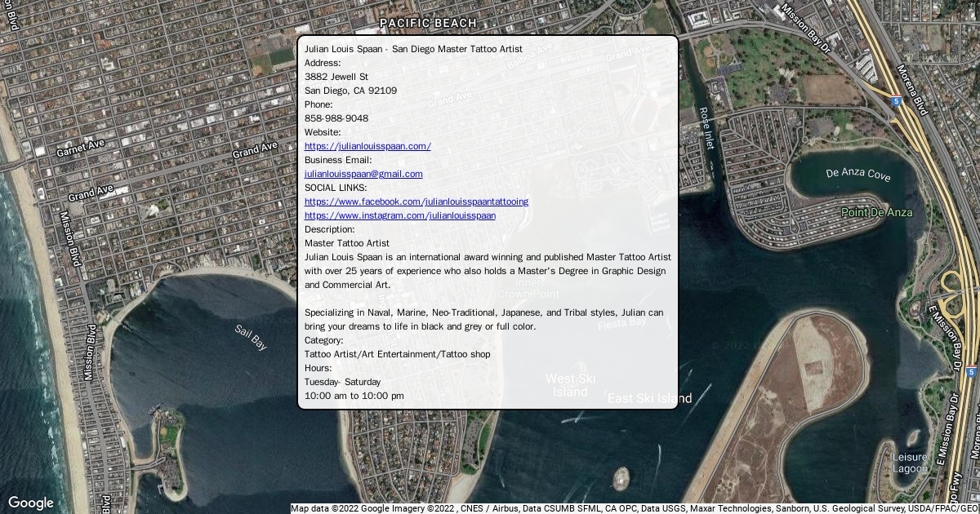Viewport: 980px width, 514px height.
Task: Open the julianlouisspaan.com website link
Action: pos(367,146)
